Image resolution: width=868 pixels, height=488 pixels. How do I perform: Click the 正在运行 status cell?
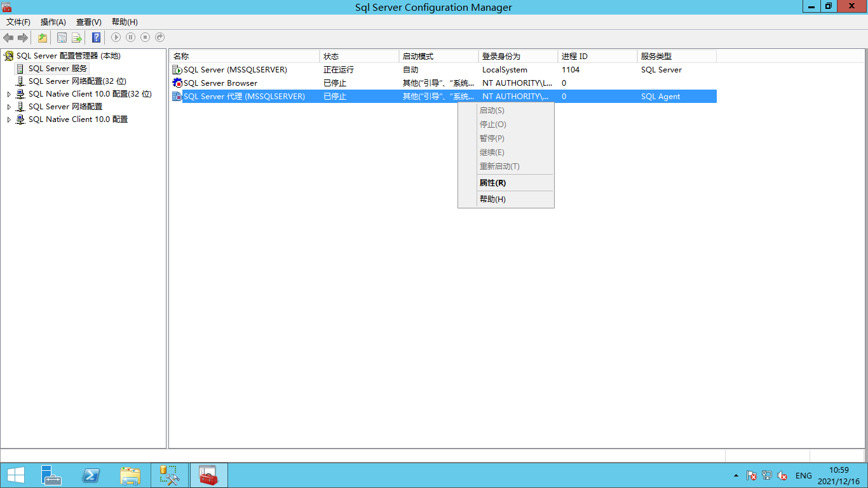point(339,70)
